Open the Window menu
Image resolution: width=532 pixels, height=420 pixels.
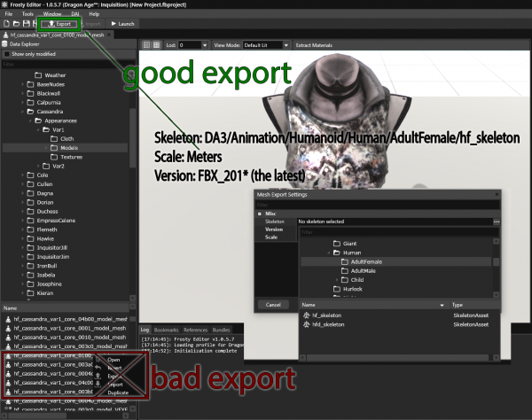tap(52, 14)
